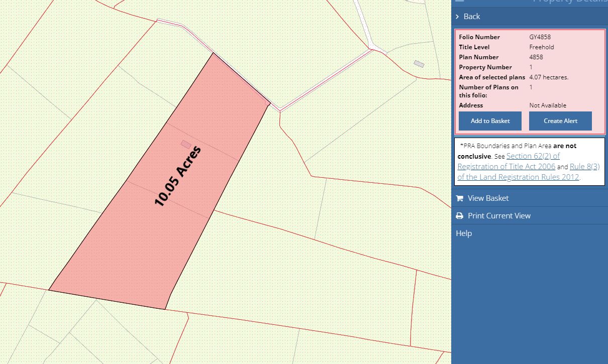Click the folio number value GY4858
This screenshot has height=364, width=608.
point(540,37)
